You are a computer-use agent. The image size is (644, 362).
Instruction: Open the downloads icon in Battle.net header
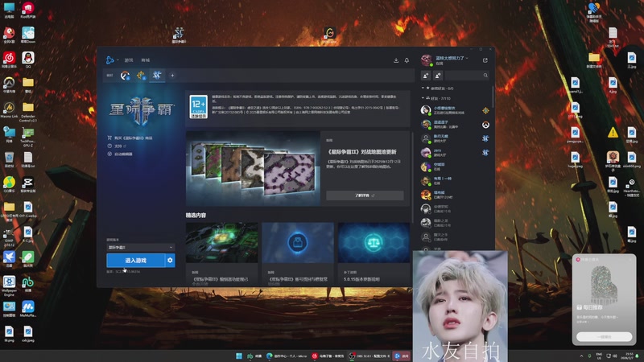pos(396,60)
